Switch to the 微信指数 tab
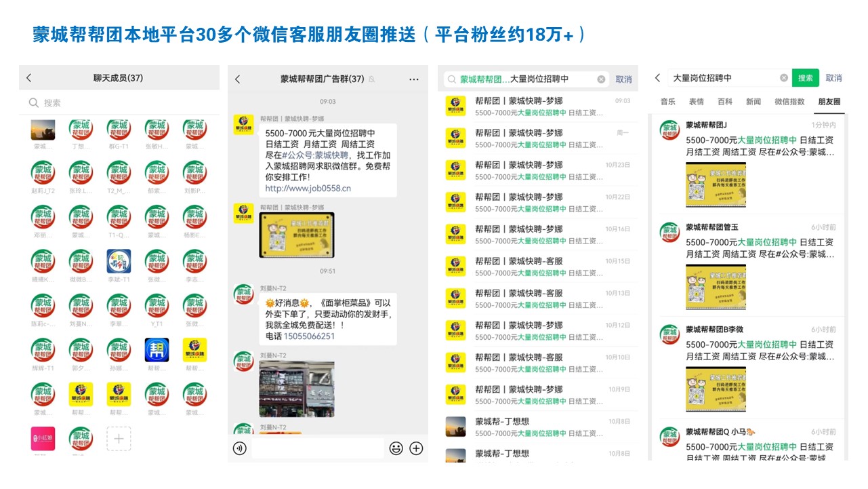 click(x=789, y=102)
